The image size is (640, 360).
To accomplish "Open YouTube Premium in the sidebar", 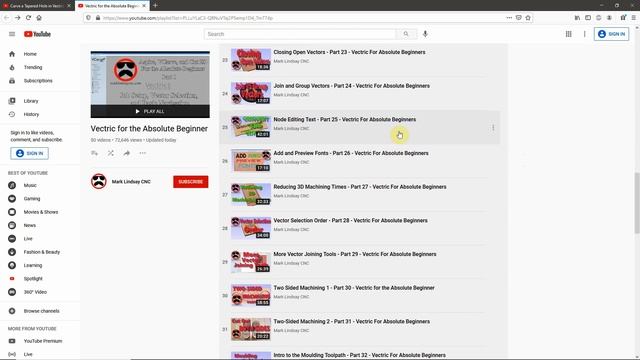I will (42, 341).
